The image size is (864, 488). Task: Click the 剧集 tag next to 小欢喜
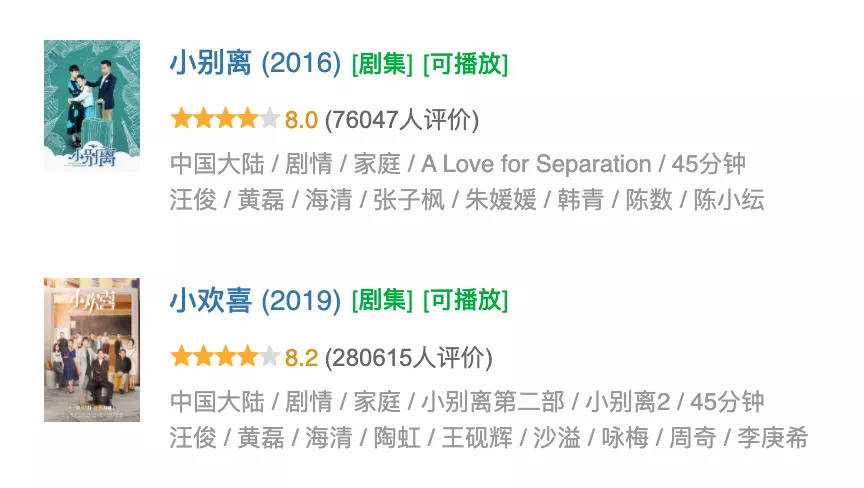point(382,301)
